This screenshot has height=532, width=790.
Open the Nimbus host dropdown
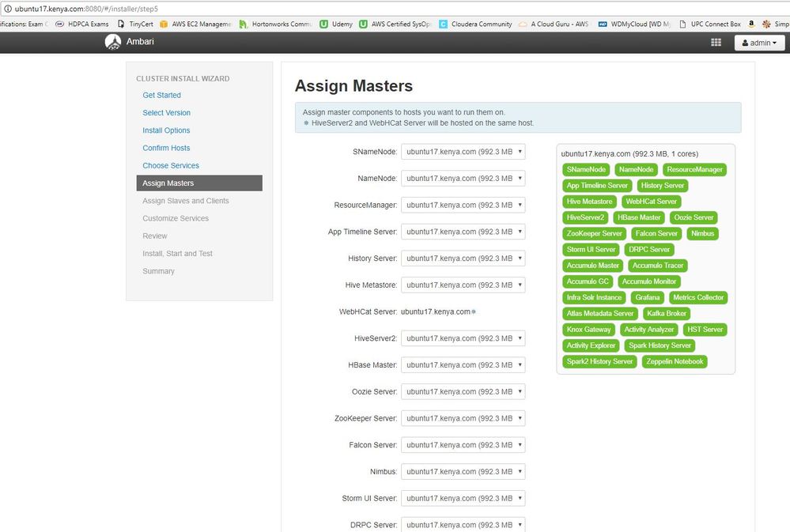coord(463,472)
